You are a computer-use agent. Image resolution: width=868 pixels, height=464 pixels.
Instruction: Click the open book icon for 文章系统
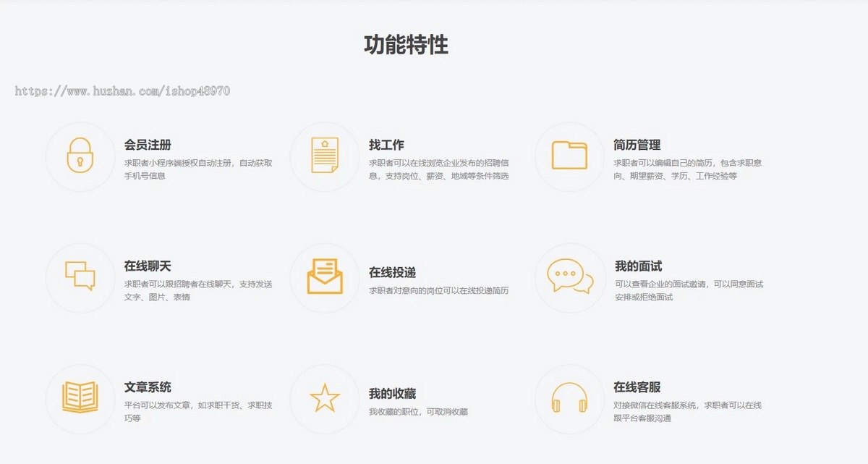[x=80, y=398]
